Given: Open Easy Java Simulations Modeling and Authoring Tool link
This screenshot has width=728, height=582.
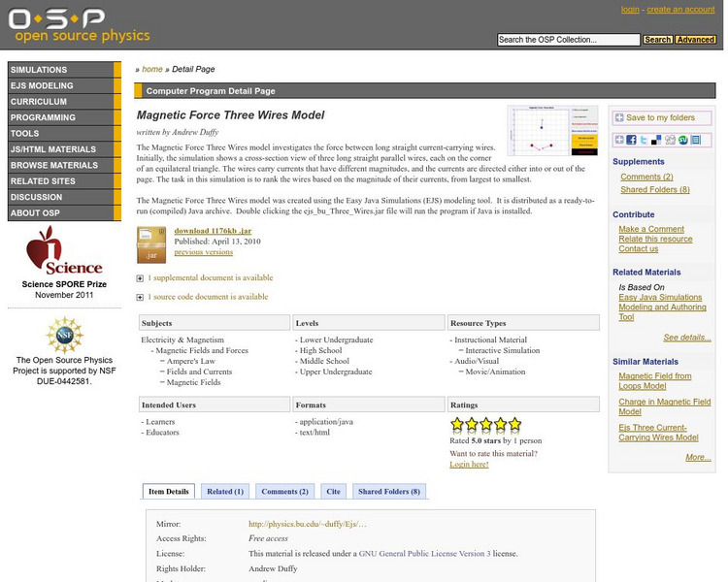Looking at the screenshot, I should (x=662, y=307).
